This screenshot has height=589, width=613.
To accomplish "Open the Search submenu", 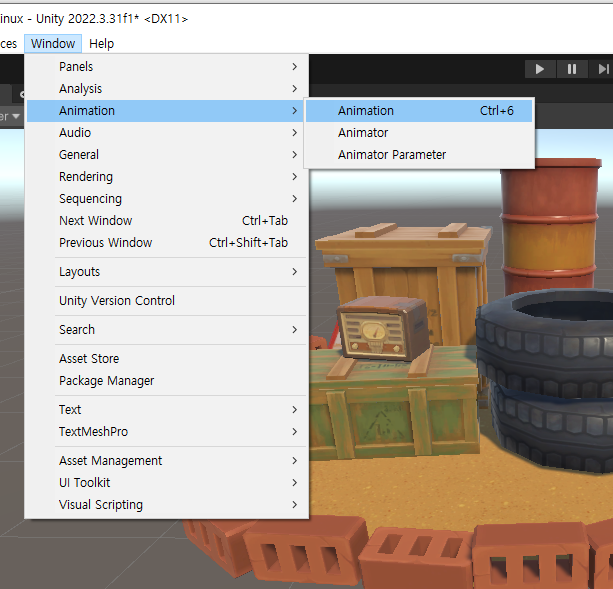I will pyautogui.click(x=166, y=329).
